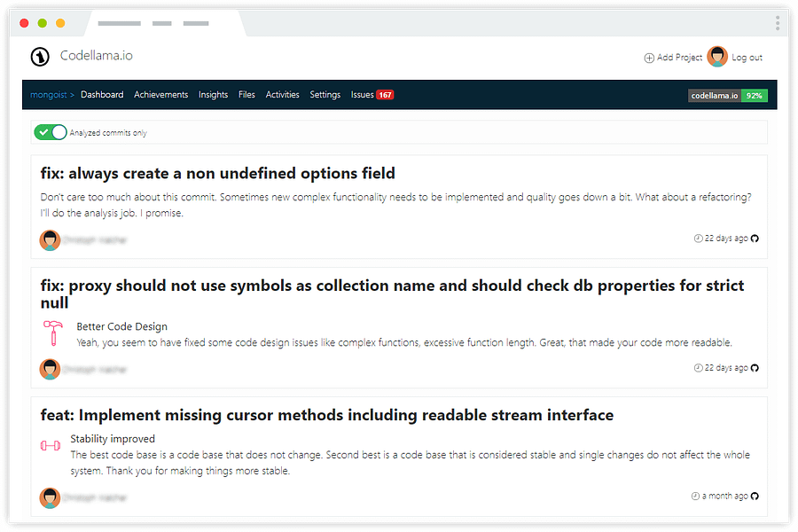This screenshot has width=798, height=532.
Task: Click the codellama.io 92% quality badge
Action: (x=728, y=96)
